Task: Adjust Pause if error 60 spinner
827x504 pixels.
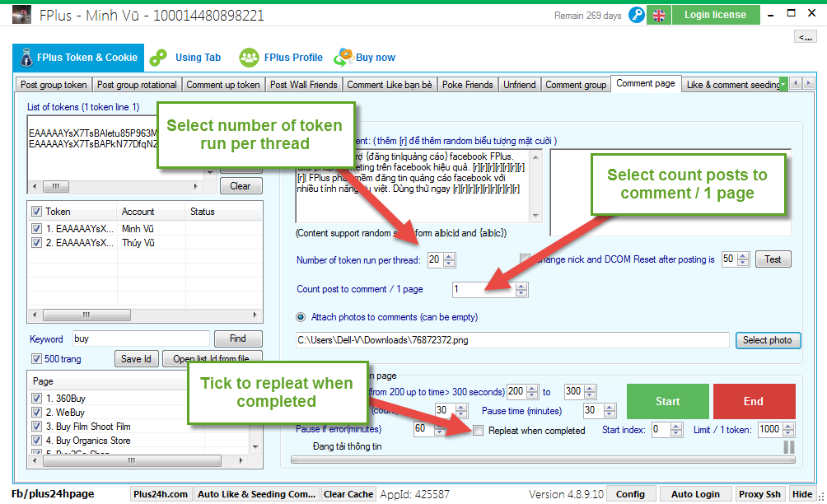Action: [x=439, y=429]
